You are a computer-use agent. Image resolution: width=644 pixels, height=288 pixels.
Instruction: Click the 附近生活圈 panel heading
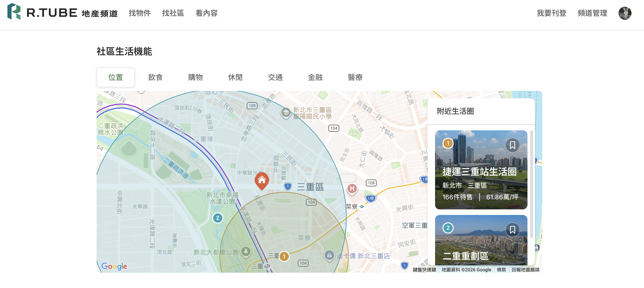tap(455, 111)
